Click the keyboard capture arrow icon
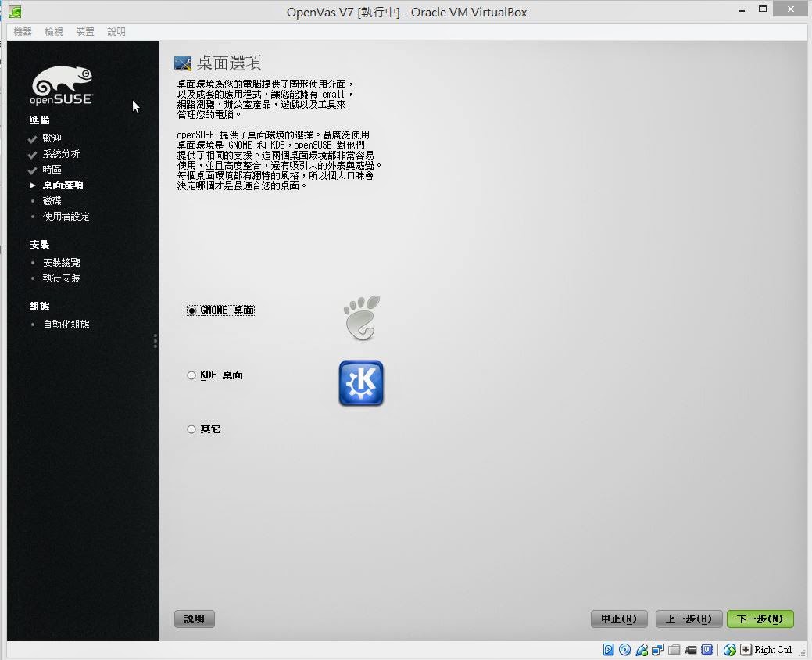This screenshot has width=812, height=660. 746,650
